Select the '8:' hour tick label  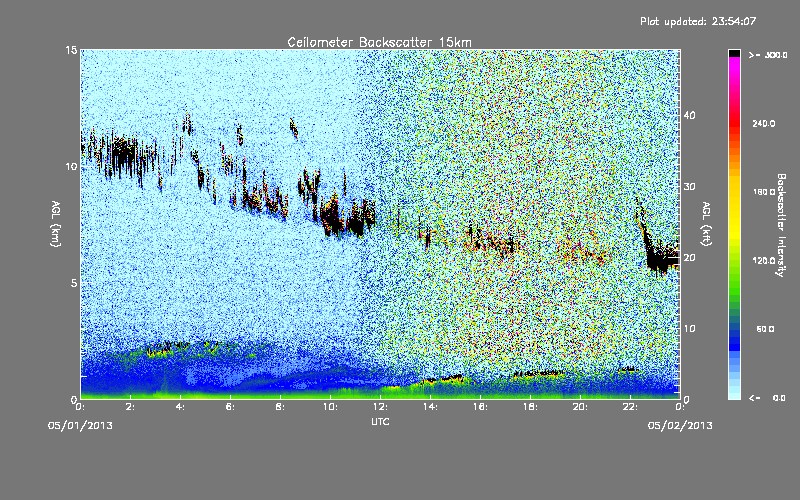tap(281, 407)
